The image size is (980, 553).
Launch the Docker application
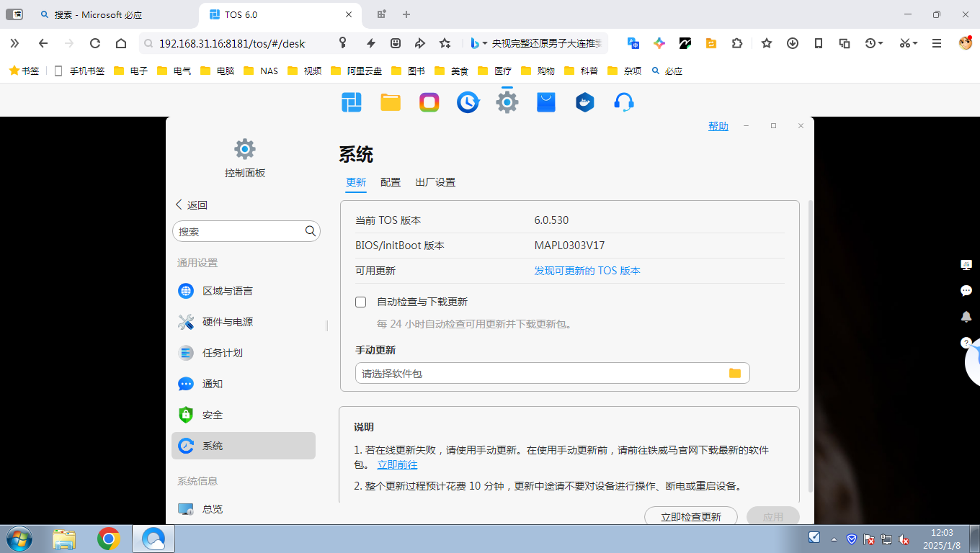[x=584, y=102]
